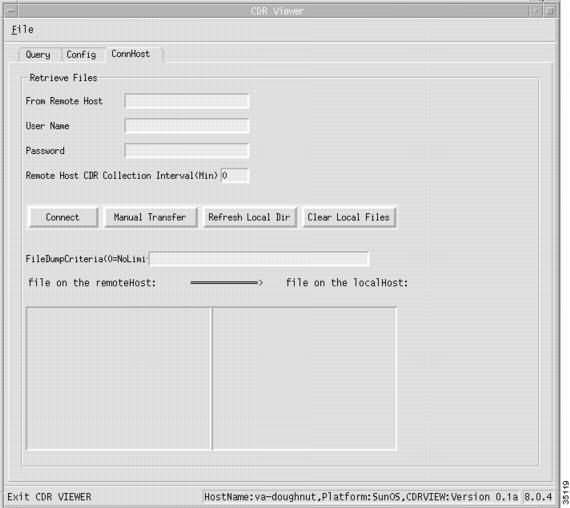Click the 8.0.4 version status box
This screenshot has height=508, width=570.
pyautogui.click(x=538, y=497)
